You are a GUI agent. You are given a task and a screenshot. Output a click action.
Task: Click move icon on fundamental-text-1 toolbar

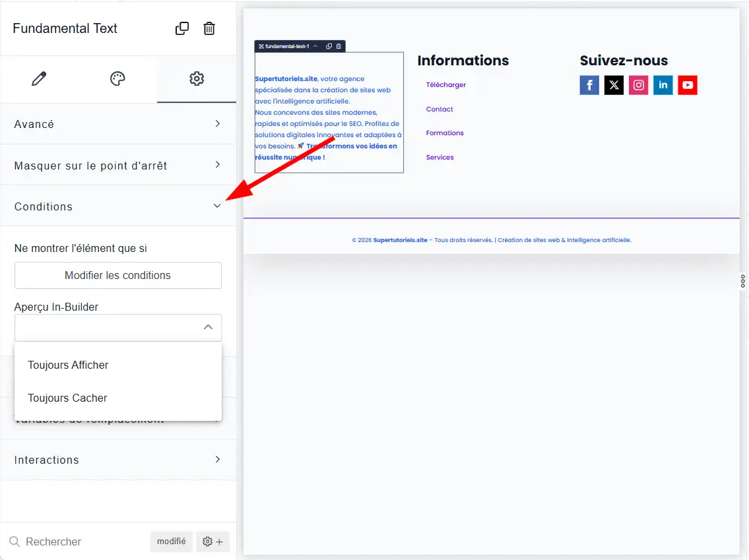[x=261, y=46]
